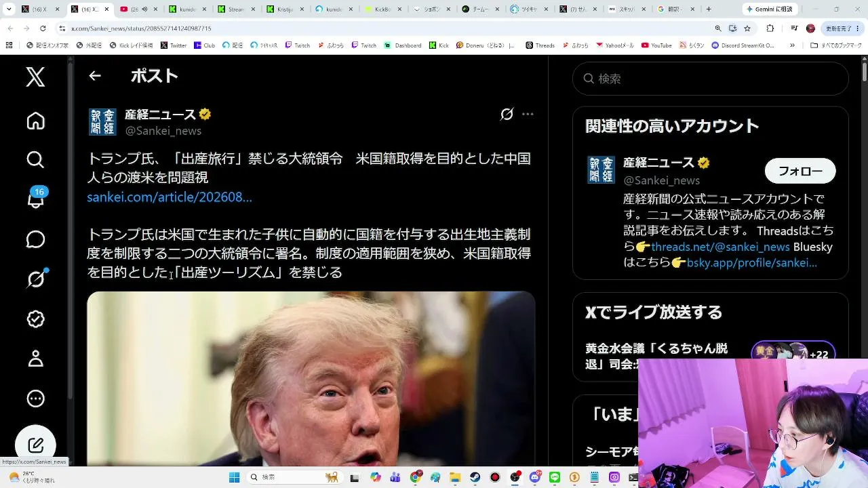The width and height of the screenshot is (868, 488).
Task: Open the Yahoo!メール bookmark
Action: click(615, 45)
